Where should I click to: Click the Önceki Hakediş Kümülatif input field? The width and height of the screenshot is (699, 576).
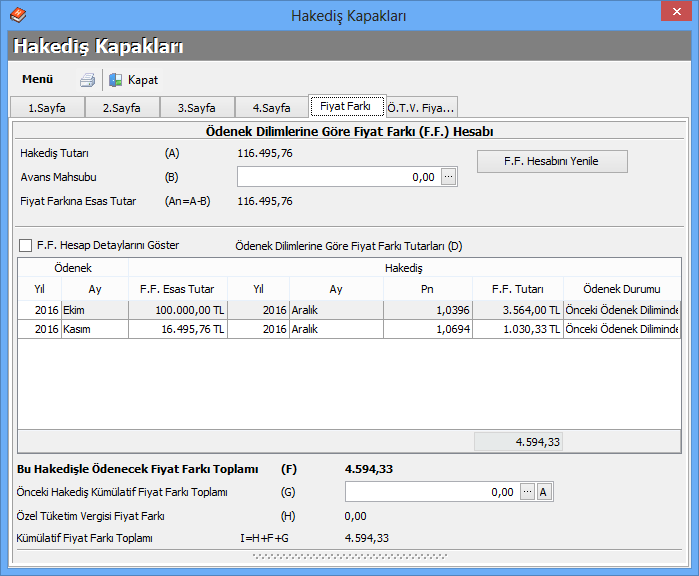(431, 492)
